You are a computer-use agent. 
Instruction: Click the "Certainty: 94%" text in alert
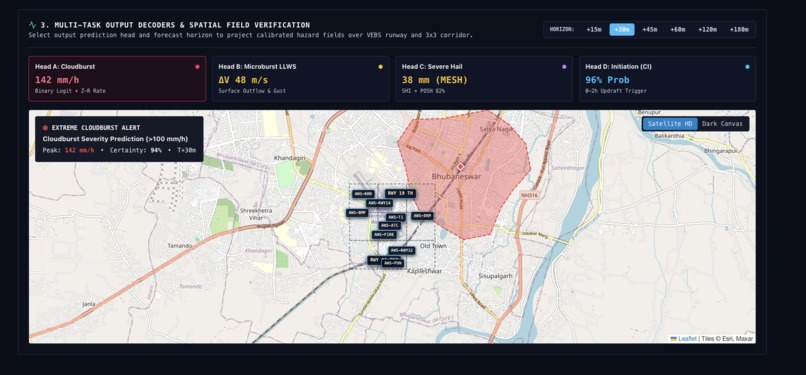click(136, 150)
